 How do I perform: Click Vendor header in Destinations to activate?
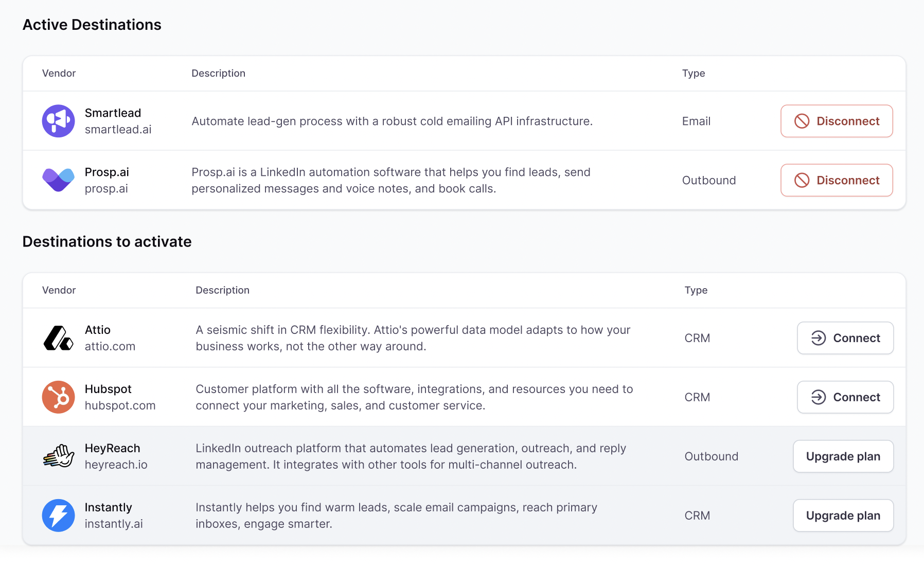[x=59, y=290]
